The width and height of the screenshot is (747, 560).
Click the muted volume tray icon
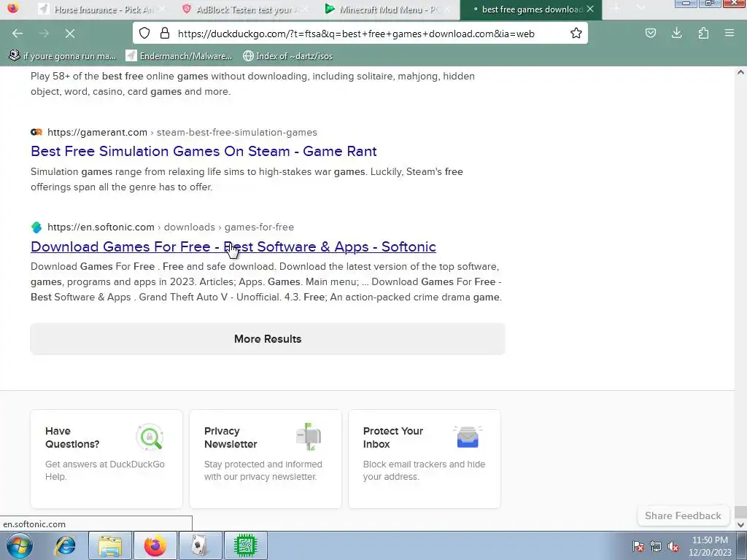(673, 546)
